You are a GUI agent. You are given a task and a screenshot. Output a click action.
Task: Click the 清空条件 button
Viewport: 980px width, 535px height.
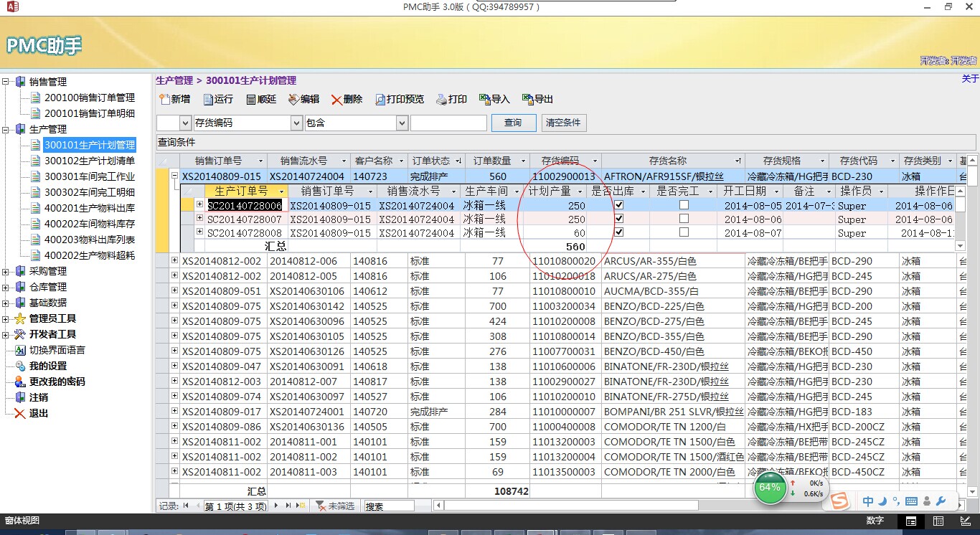563,123
